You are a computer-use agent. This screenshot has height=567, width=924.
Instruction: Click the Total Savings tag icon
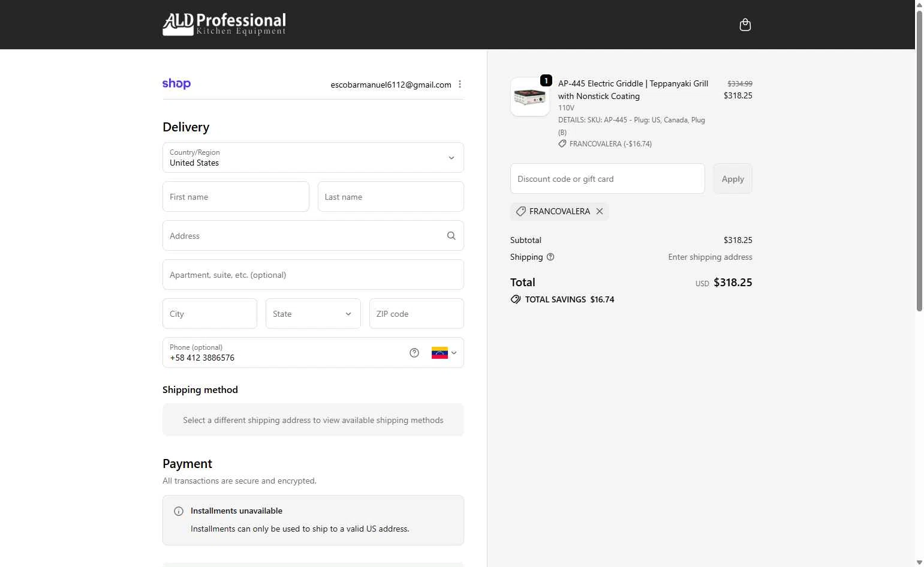pos(516,299)
